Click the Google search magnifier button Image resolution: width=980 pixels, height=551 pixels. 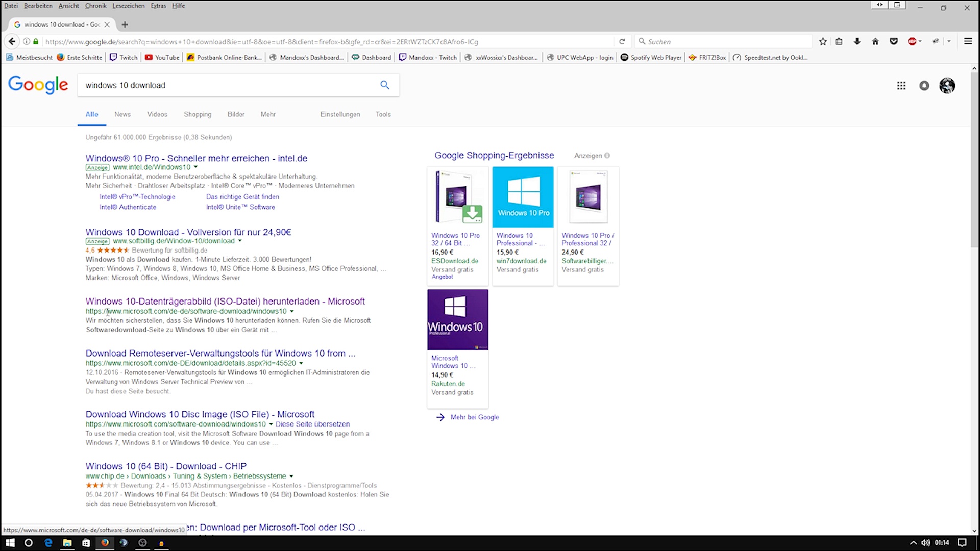[385, 85]
